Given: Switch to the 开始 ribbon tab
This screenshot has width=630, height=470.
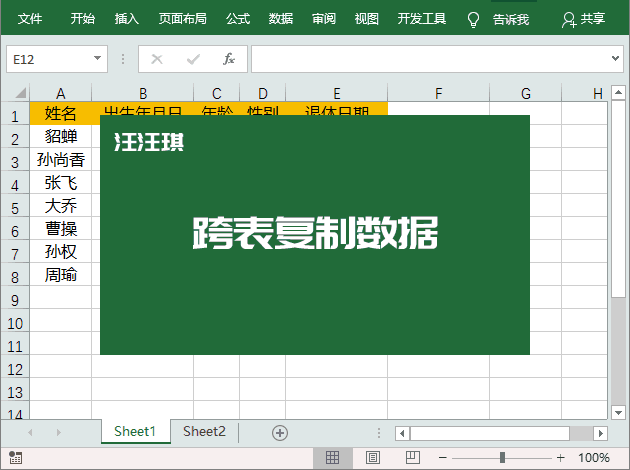Looking at the screenshot, I should pyautogui.click(x=83, y=18).
